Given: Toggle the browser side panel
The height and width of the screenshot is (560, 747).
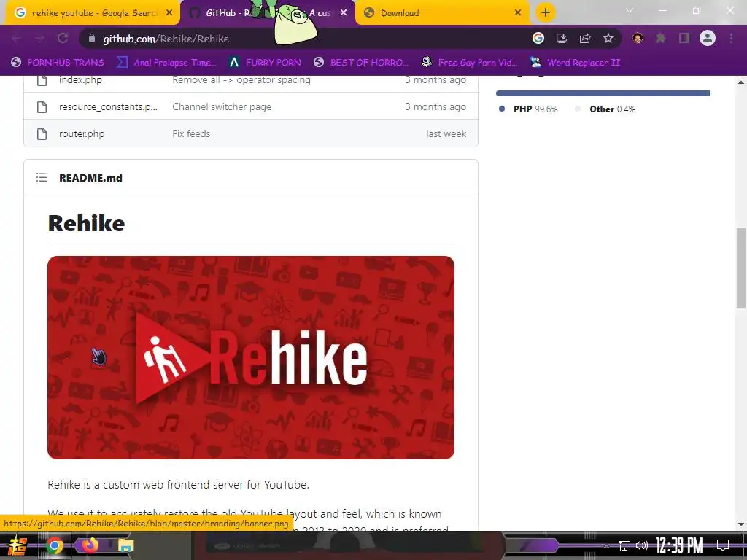Looking at the screenshot, I should click(x=684, y=39).
